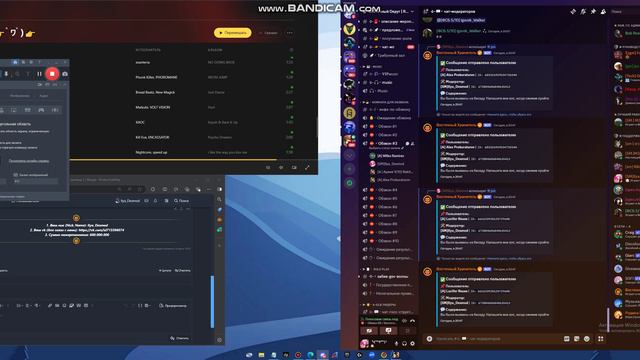This screenshot has height=360, width=640.
Task: Collapse the category above the Обзвон channels
Action: [387, 102]
